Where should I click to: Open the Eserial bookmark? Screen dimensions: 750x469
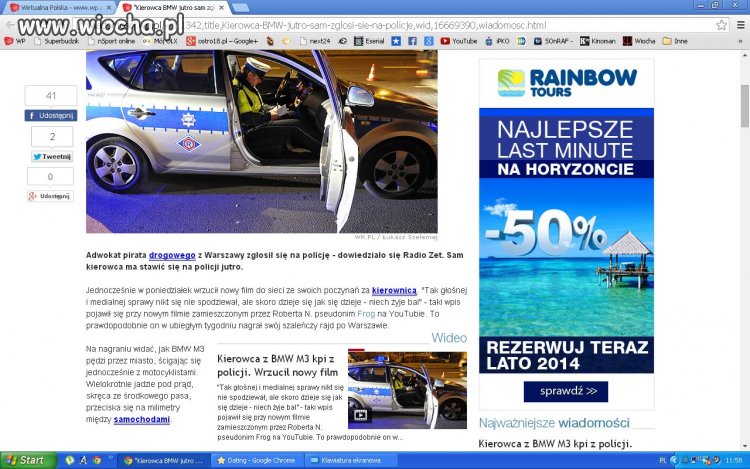click(x=369, y=41)
